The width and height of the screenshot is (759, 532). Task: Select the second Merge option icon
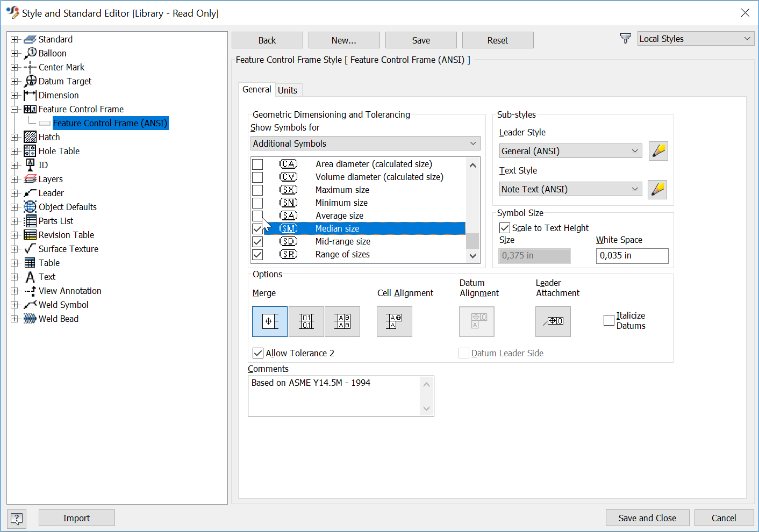point(306,321)
